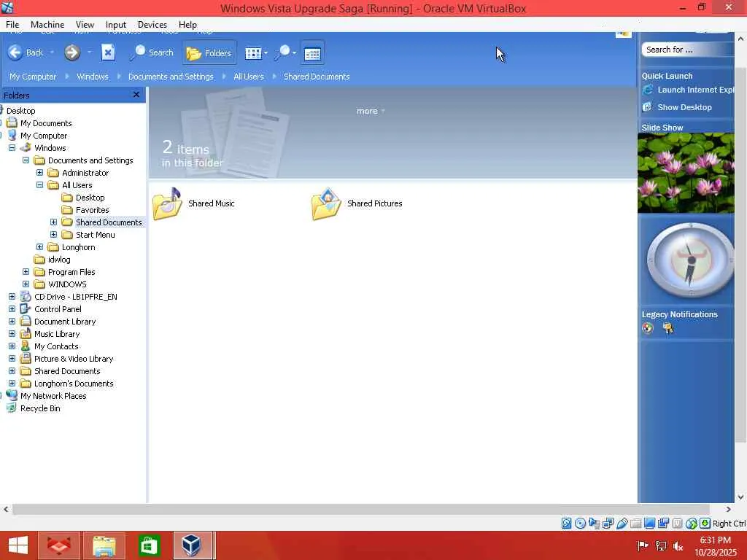Expand the CD Drive LB1PFRE_EN node

pyautogui.click(x=12, y=296)
